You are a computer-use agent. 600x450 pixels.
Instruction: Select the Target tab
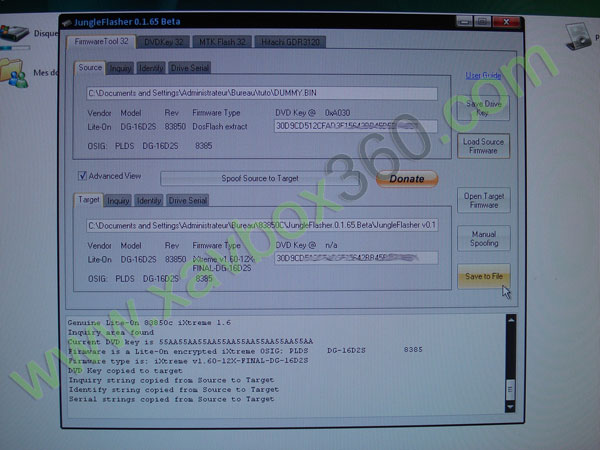tap(89, 200)
